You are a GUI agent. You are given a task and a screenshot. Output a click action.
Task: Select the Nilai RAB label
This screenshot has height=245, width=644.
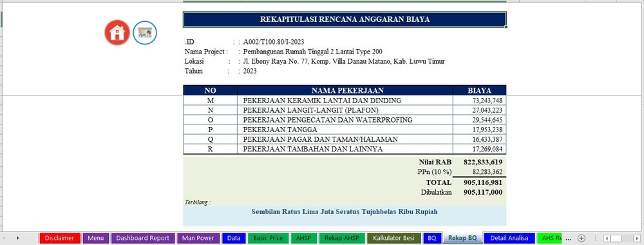[x=435, y=162]
